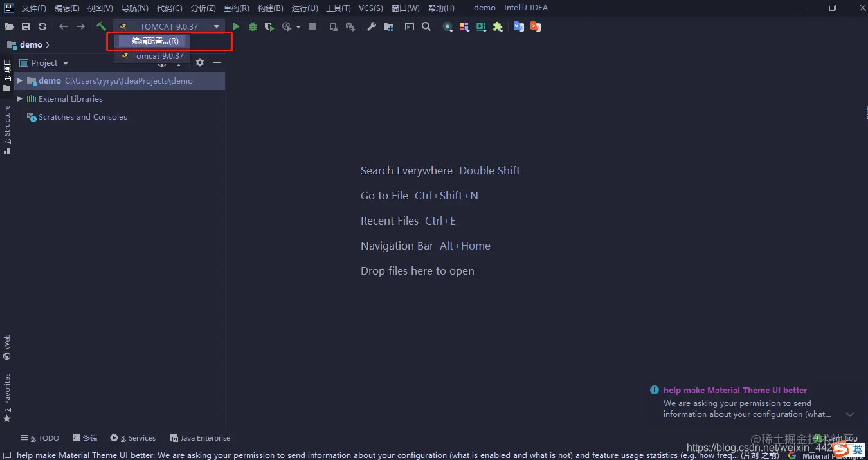Open the 视图(V) menu
The width and height of the screenshot is (868, 460).
pyautogui.click(x=100, y=8)
